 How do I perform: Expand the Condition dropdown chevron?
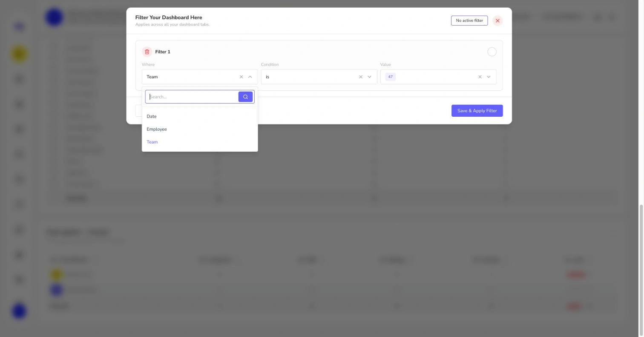[369, 77]
